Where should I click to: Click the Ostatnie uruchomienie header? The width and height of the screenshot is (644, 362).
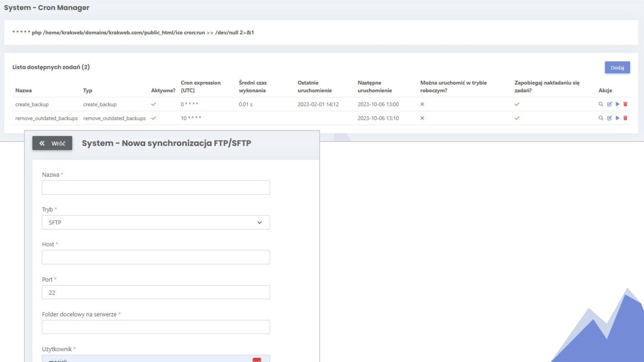click(315, 86)
